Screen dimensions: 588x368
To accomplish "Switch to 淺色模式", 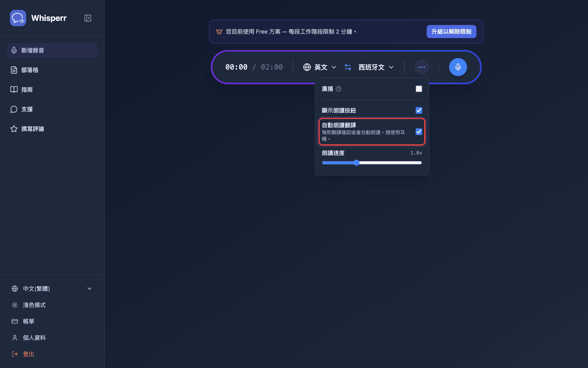I will [52, 305].
